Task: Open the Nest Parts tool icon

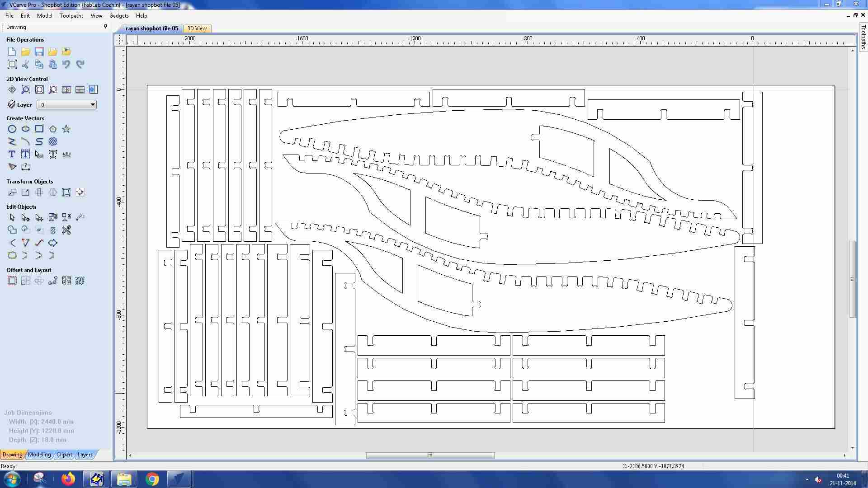Action: [x=80, y=281]
